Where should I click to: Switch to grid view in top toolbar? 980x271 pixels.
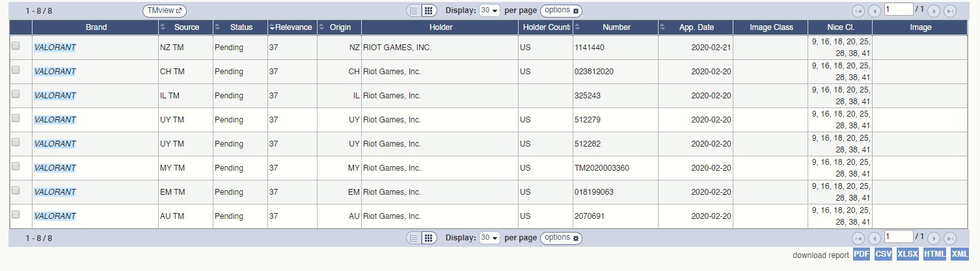[429, 10]
